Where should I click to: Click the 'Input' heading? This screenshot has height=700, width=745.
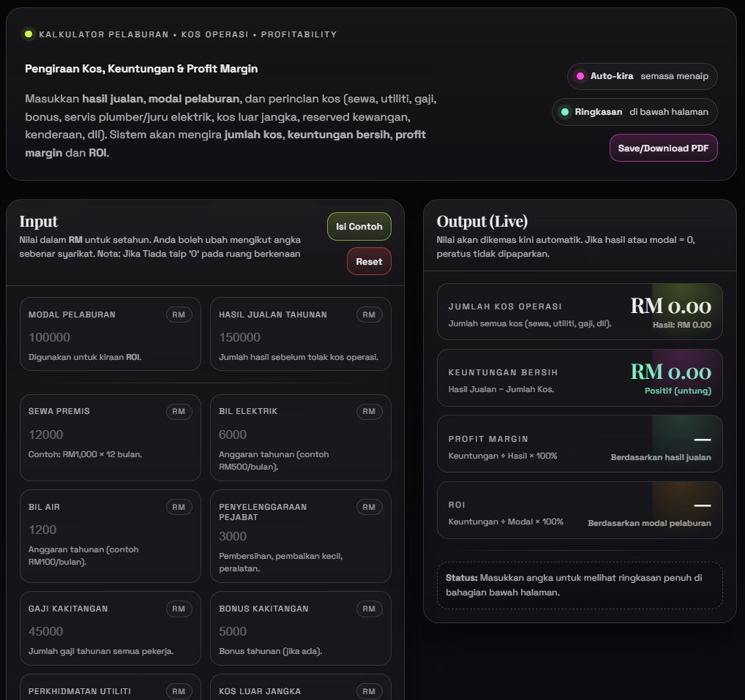(x=39, y=222)
